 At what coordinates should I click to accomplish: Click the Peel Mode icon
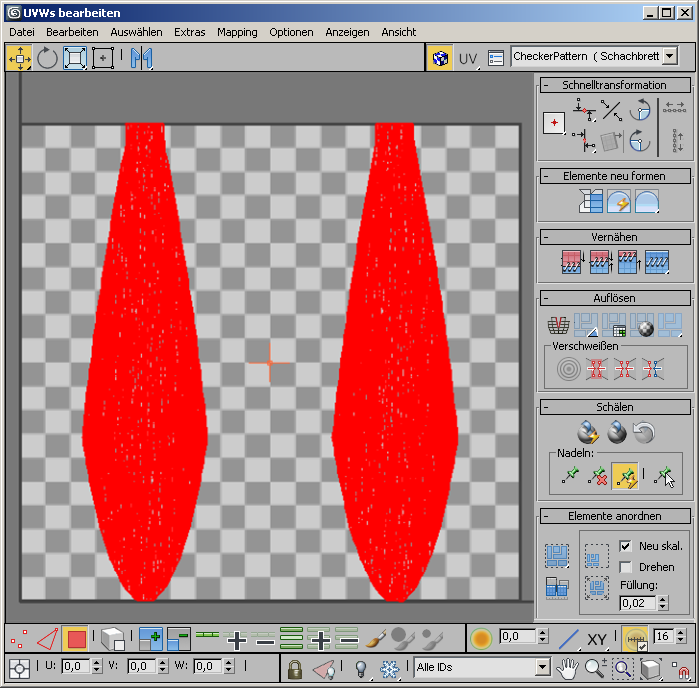click(x=617, y=433)
